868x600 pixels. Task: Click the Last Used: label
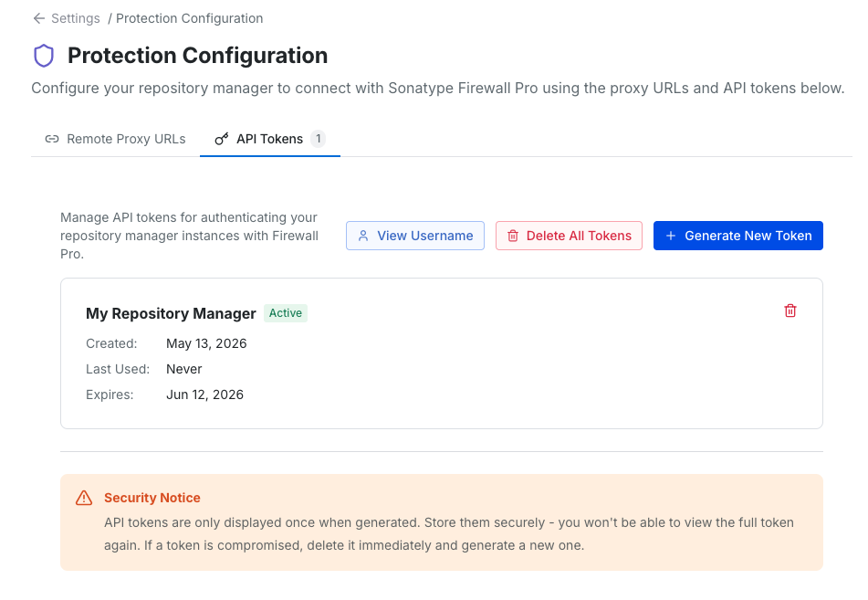coord(118,369)
